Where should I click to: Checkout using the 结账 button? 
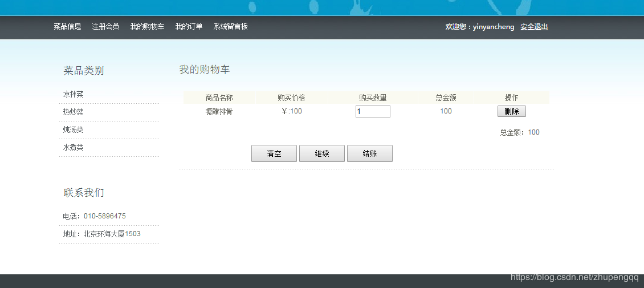(370, 153)
